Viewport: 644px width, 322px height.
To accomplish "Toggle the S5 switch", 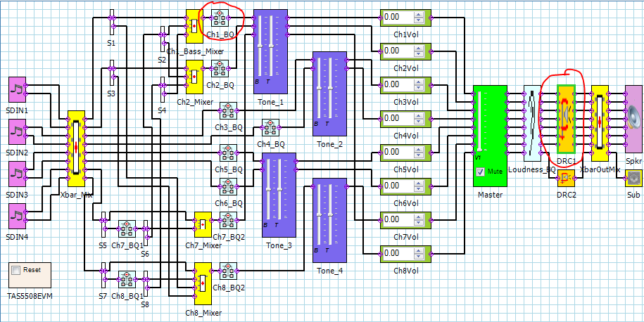I will pos(103,225).
